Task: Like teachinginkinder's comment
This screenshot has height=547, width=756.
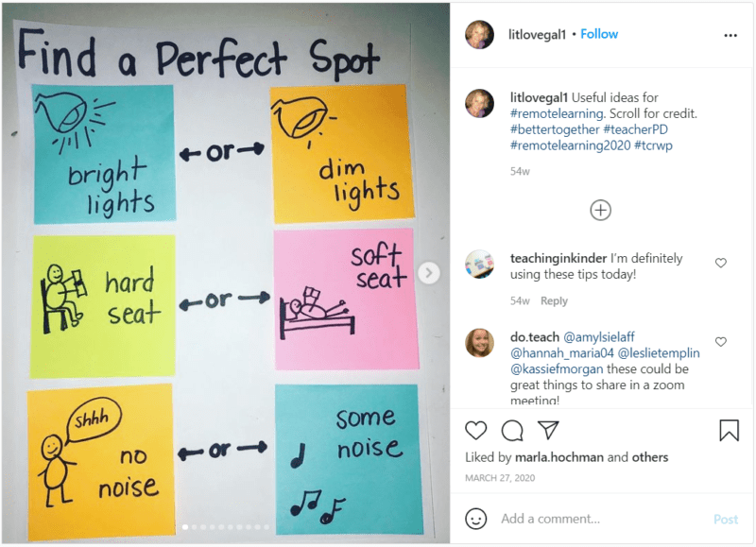Action: coord(721,264)
